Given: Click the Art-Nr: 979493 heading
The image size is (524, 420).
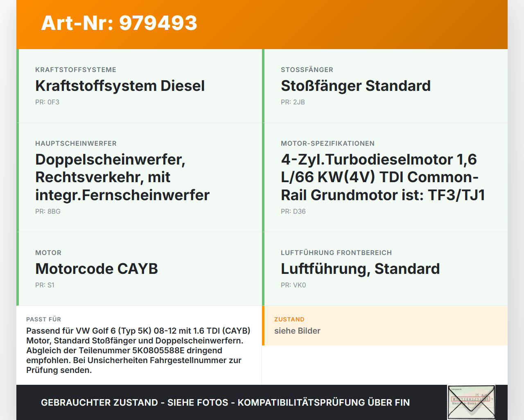Looking at the screenshot, I should (119, 23).
